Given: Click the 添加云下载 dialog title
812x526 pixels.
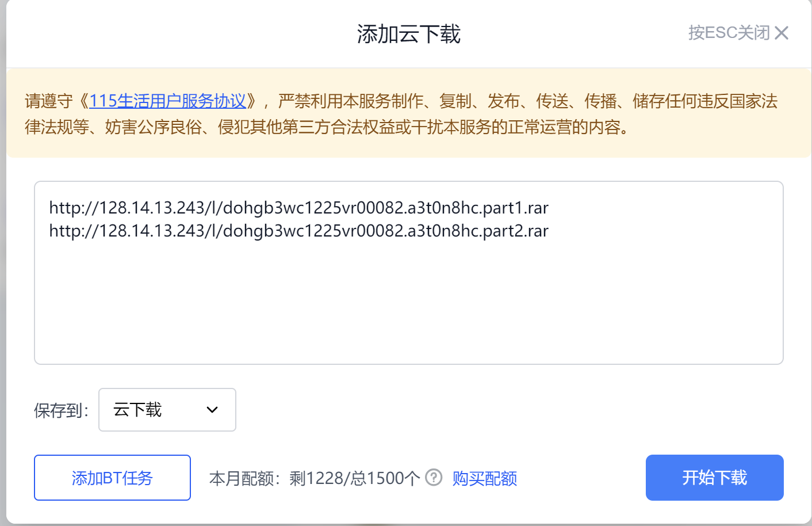Looking at the screenshot, I should [x=409, y=34].
